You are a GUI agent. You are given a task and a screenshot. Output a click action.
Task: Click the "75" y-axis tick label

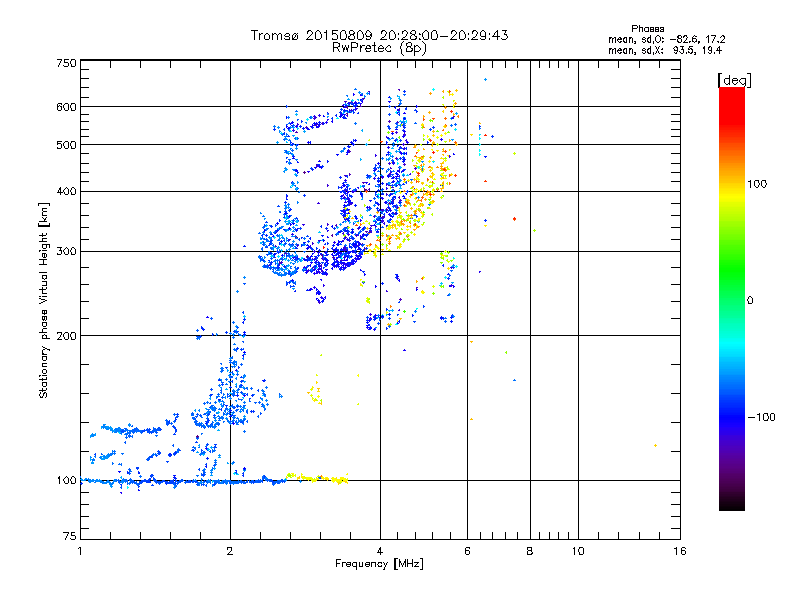point(70,536)
